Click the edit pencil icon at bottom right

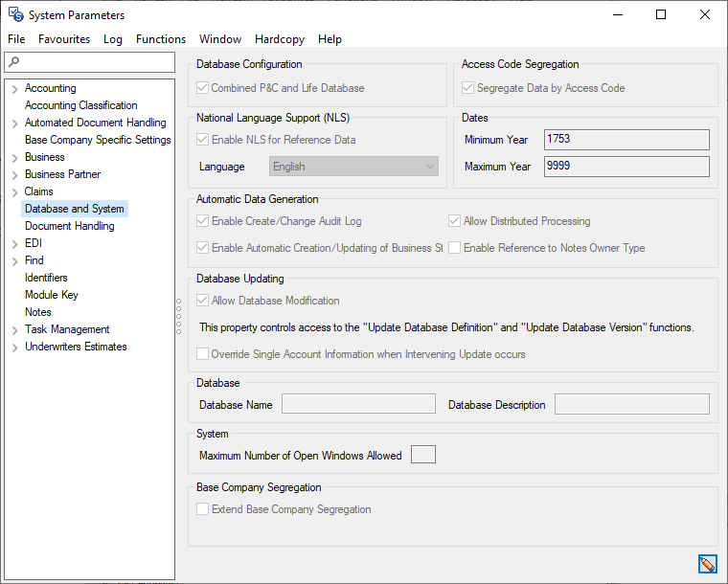coord(708,564)
